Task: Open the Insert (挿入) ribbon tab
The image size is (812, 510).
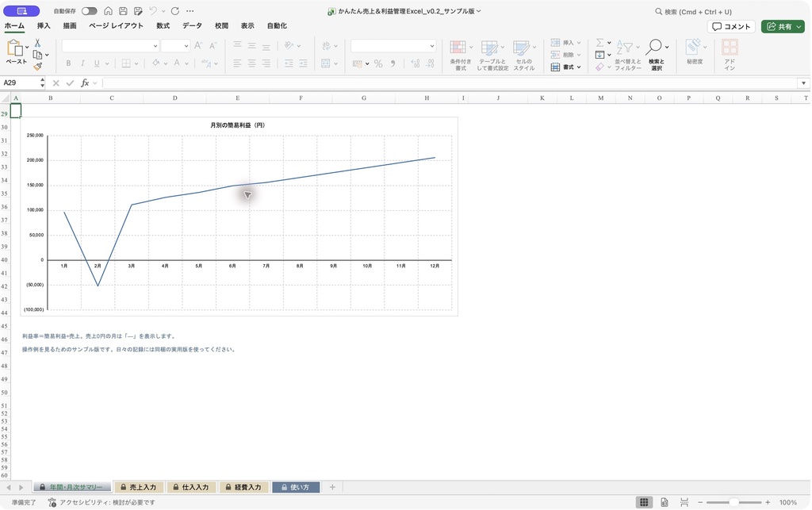Action: (44, 26)
